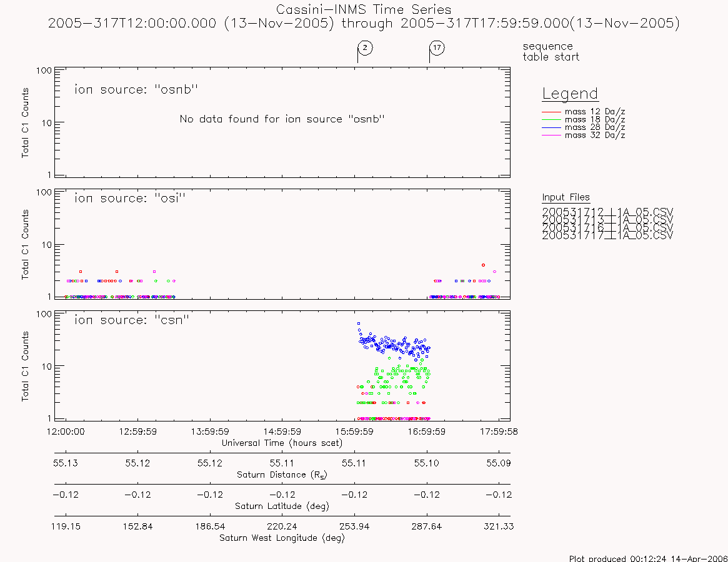Select the magenta mass 32 Da/z legend line
Image resolution: width=728 pixels, height=562 pixels.
552,135
